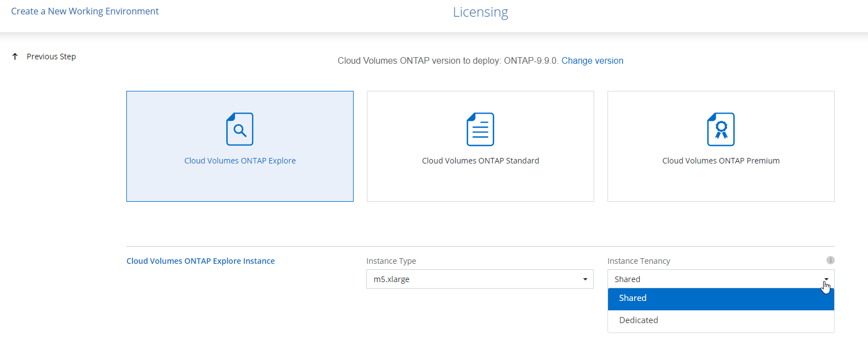This screenshot has height=358, width=868.
Task: Click the Previous Step up arrow icon
Action: 15,57
